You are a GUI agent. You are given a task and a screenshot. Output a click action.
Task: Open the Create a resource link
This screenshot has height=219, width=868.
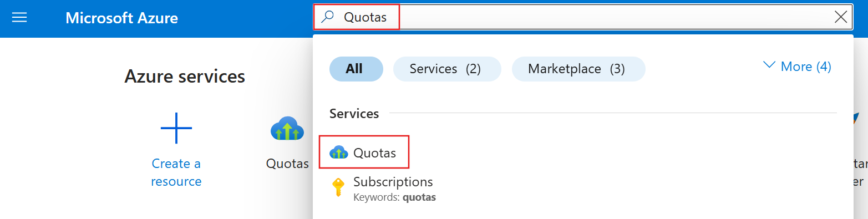(x=176, y=172)
